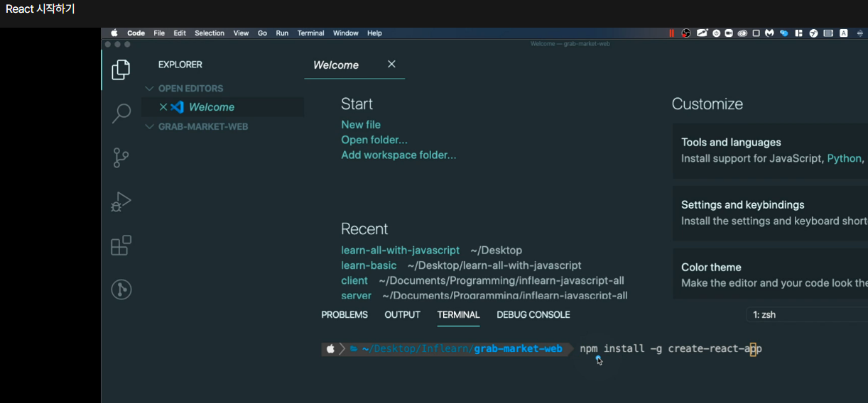
Task: Open the Code application menu
Action: point(136,33)
